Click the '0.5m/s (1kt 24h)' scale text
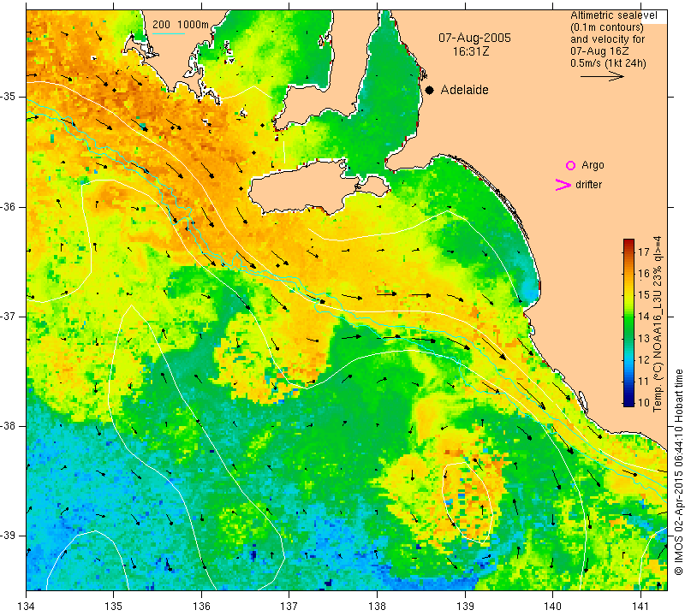 608,62
